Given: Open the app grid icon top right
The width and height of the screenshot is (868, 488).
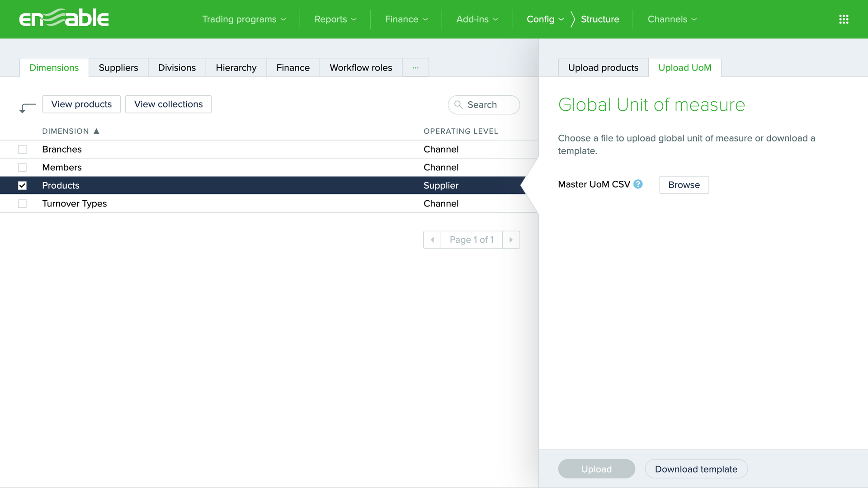Looking at the screenshot, I should tap(844, 19).
